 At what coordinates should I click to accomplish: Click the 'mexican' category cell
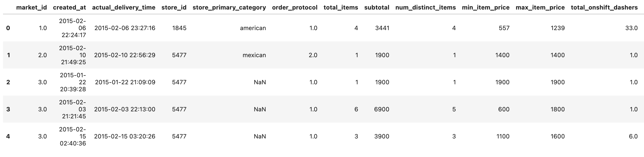click(254, 55)
